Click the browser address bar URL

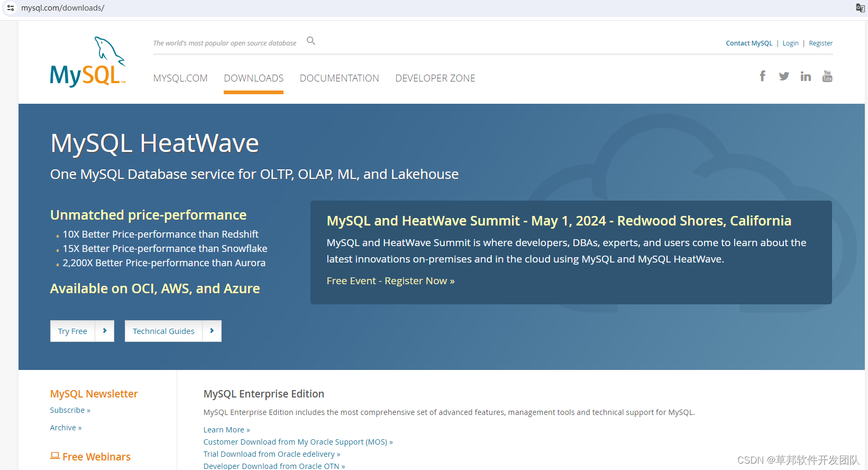62,8
